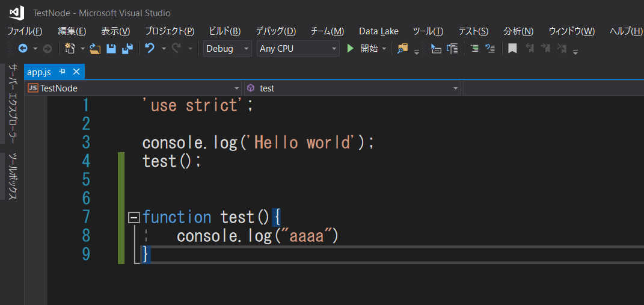Open the Data Lake menu
This screenshot has width=644, height=305.
click(x=379, y=31)
